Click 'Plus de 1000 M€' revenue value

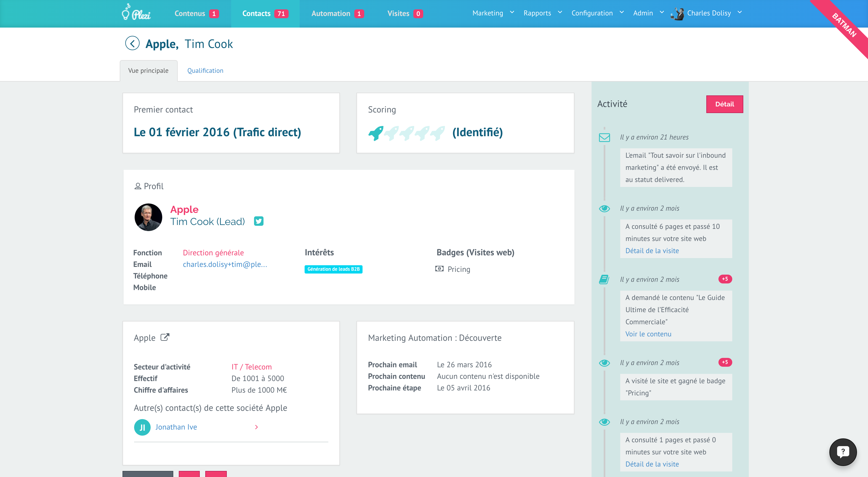coord(259,390)
